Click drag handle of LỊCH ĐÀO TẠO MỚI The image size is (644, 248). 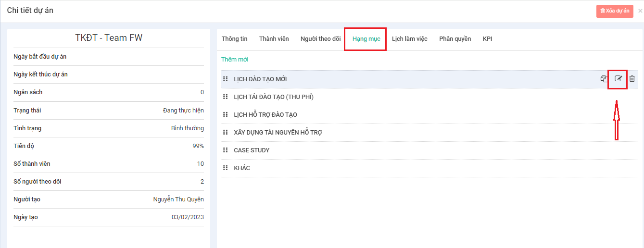[226, 79]
